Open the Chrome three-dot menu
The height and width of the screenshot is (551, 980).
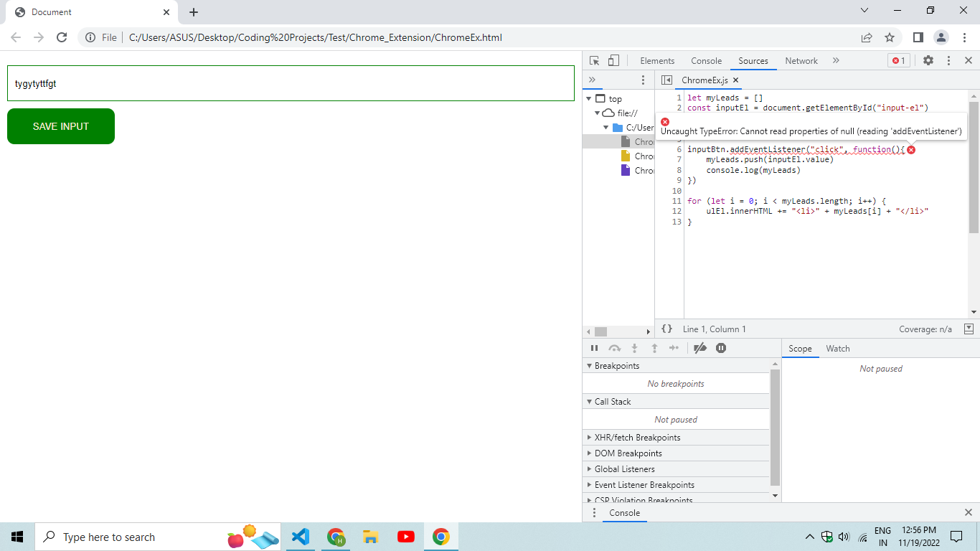point(964,37)
